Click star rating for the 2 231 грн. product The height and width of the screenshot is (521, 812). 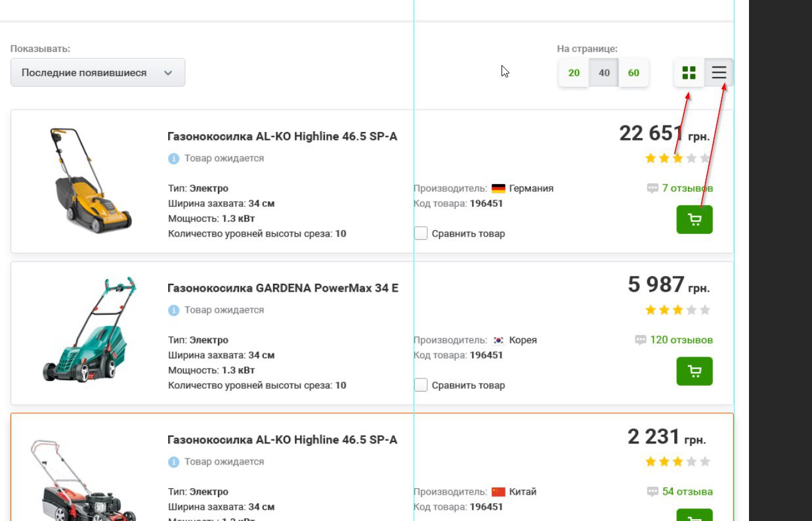click(677, 462)
